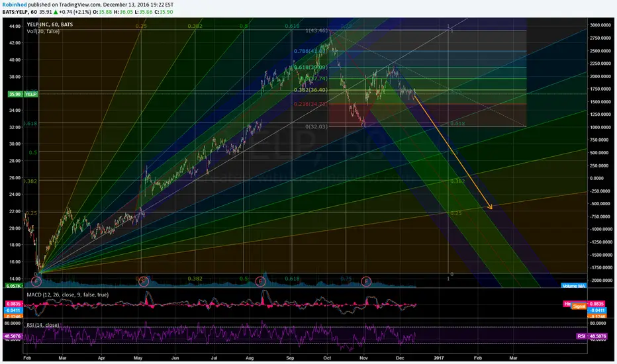Click the 2017 time axis label
Image resolution: width=617 pixels, height=364 pixels.
(438, 358)
